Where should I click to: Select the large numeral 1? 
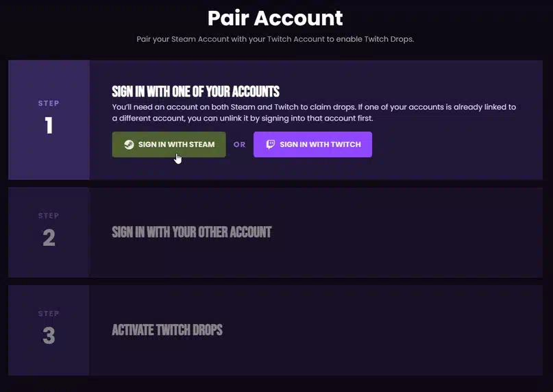pyautogui.click(x=49, y=126)
